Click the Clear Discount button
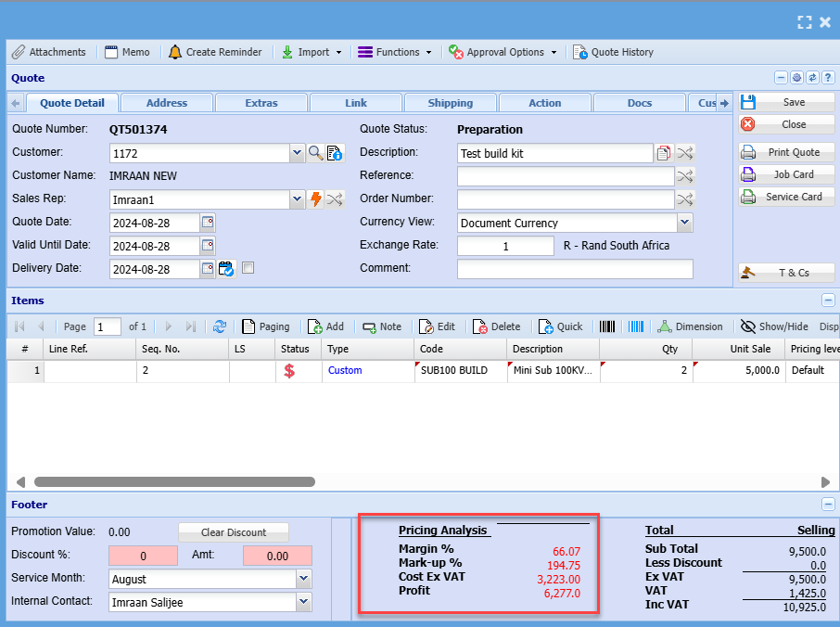Viewport: 840px width, 627px height. pyautogui.click(x=233, y=532)
